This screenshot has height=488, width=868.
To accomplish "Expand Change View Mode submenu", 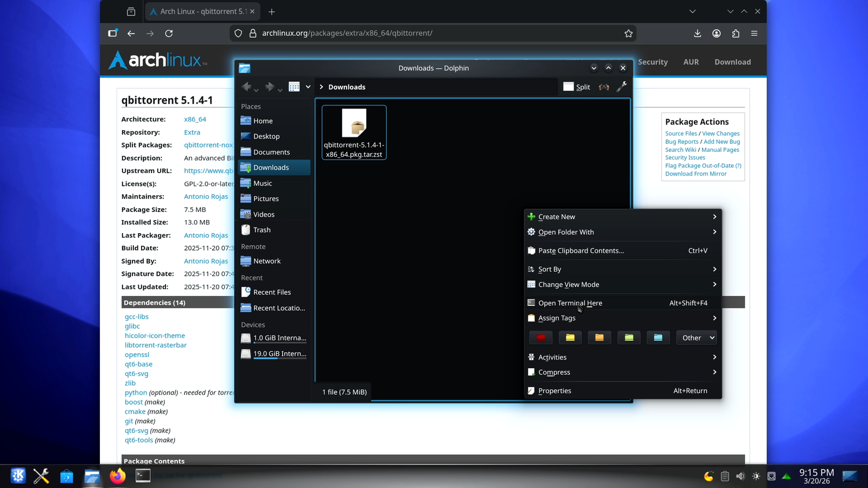I will click(x=623, y=285).
